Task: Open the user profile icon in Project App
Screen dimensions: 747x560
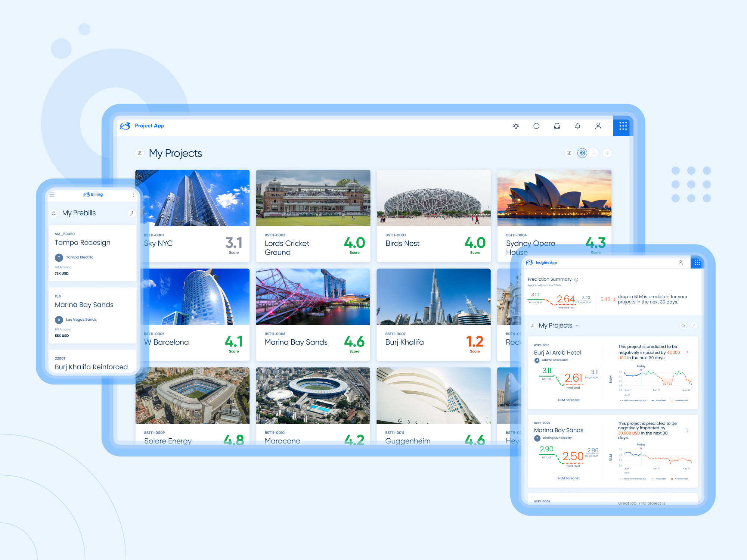Action: click(x=598, y=126)
